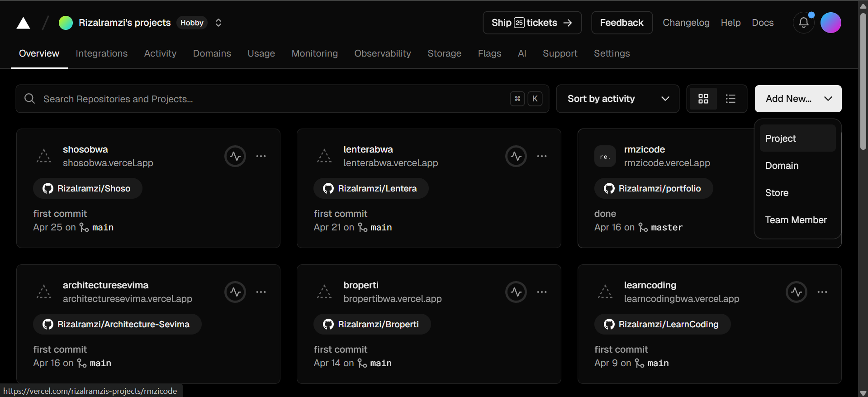The width and height of the screenshot is (868, 397).
Task: Open Rizalramzi/Lentera GitHub repo link
Action: [x=371, y=188]
